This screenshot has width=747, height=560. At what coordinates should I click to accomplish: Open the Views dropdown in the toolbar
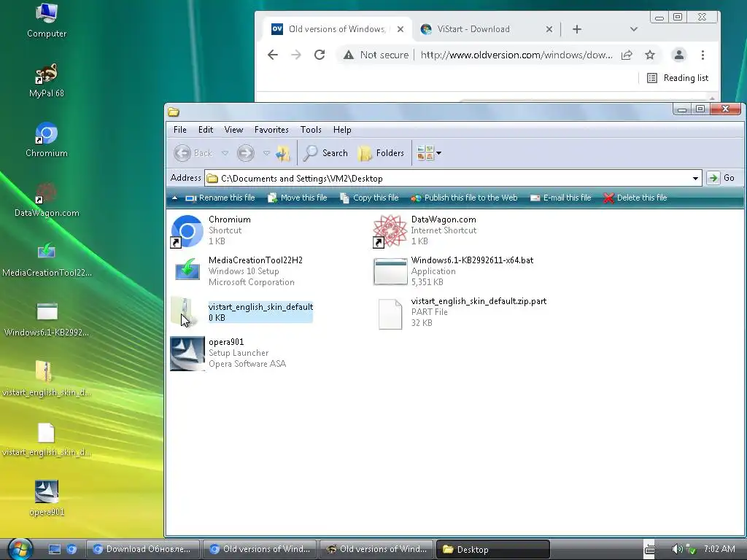pyautogui.click(x=429, y=153)
